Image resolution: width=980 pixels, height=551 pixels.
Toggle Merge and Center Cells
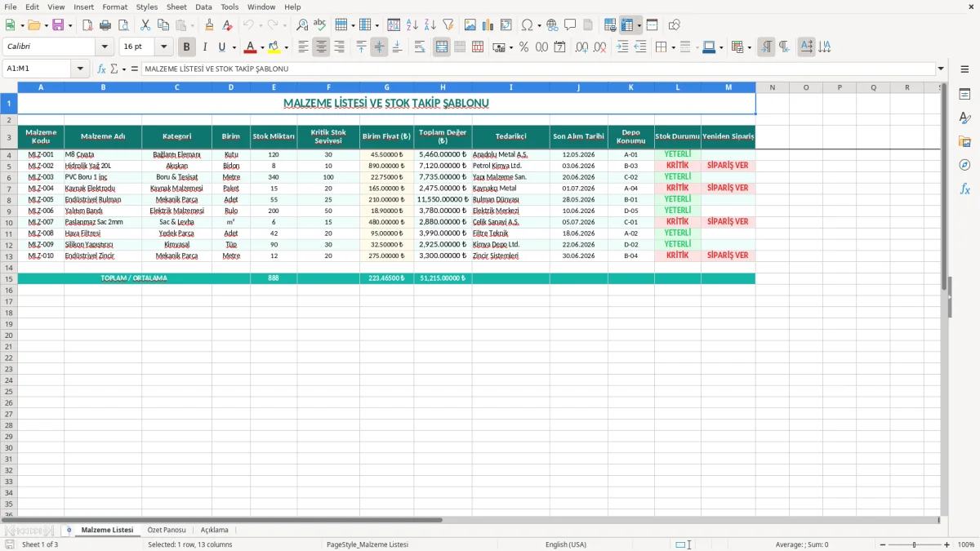point(442,47)
